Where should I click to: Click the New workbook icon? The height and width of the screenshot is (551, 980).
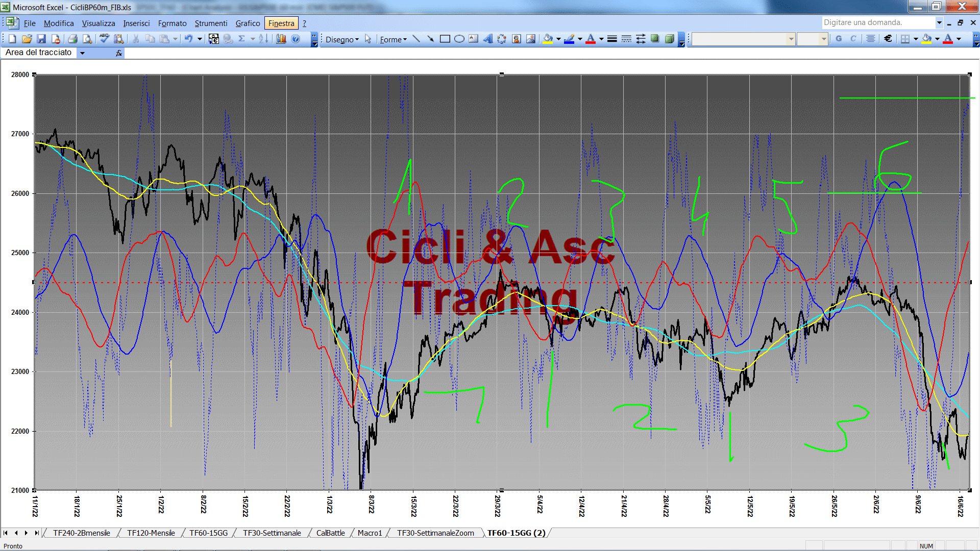pyautogui.click(x=13, y=39)
